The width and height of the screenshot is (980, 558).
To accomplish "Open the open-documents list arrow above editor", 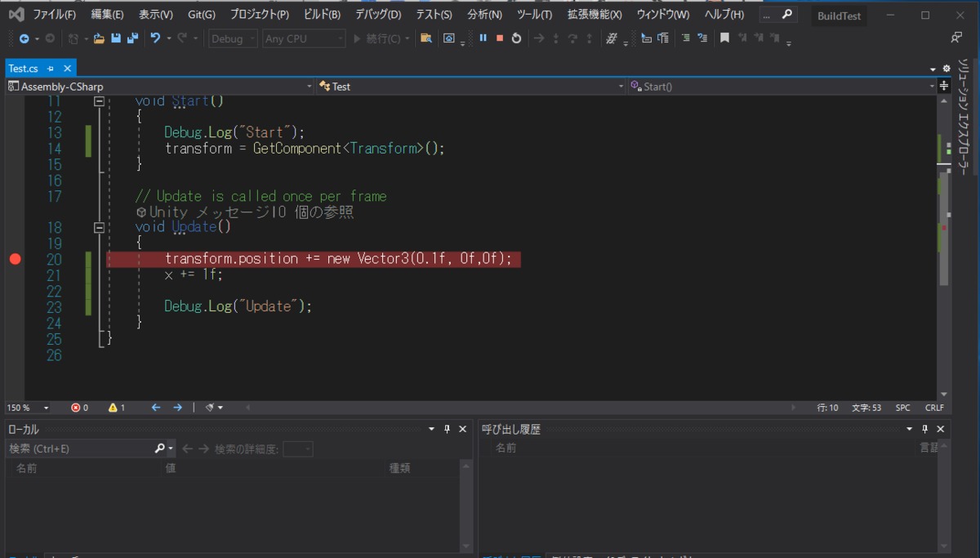I will coord(933,69).
